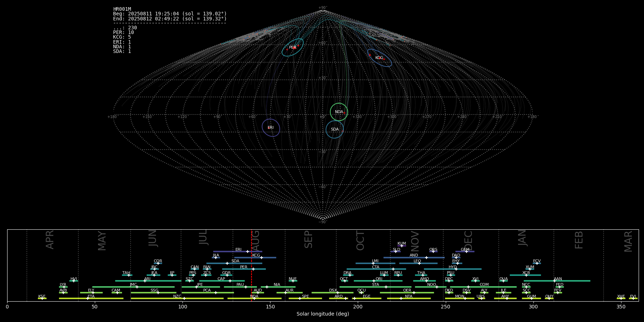Select the URS shower marker in timeline
This screenshot has height=322, width=644.
[481, 298]
